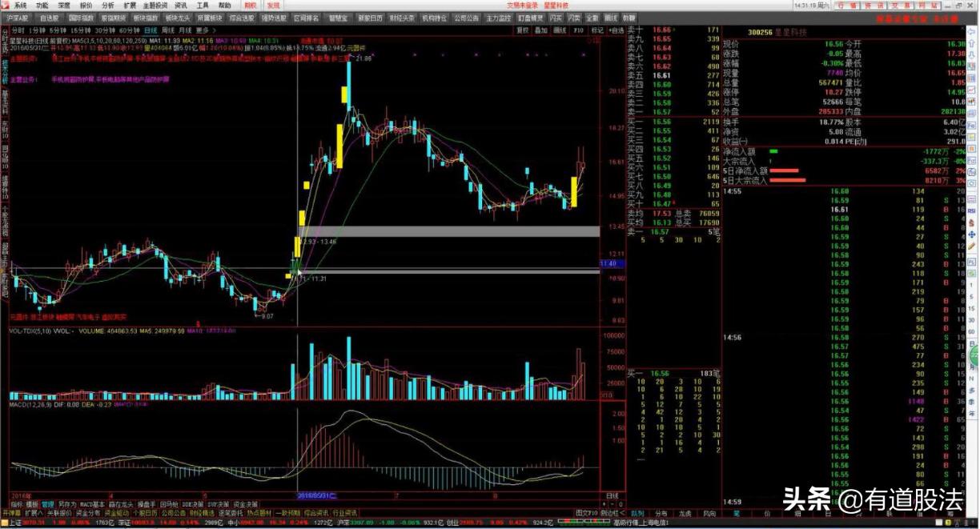Open the 复权 dropdown on chart bar

point(523,30)
